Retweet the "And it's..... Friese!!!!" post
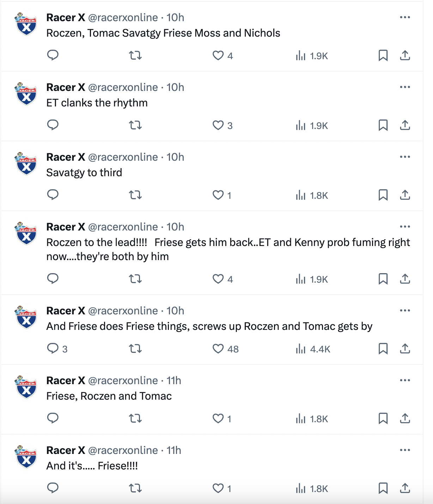This screenshot has width=433, height=504. click(x=135, y=488)
